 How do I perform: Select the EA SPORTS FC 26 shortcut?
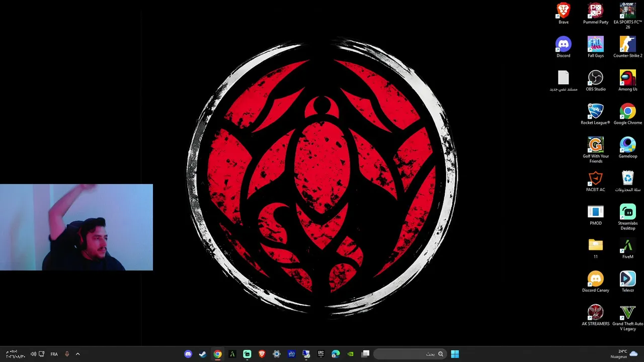(628, 16)
